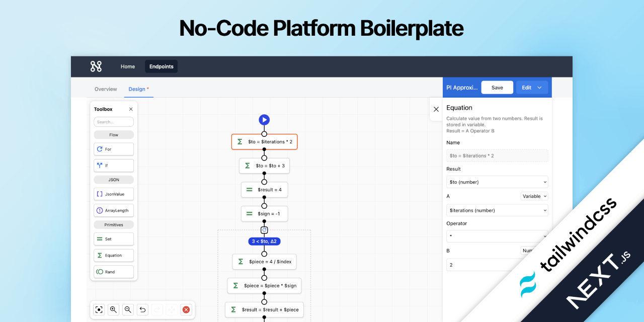Click the loop icon above 3 < $to
Screen dimensions: 644x322
pyautogui.click(x=264, y=230)
